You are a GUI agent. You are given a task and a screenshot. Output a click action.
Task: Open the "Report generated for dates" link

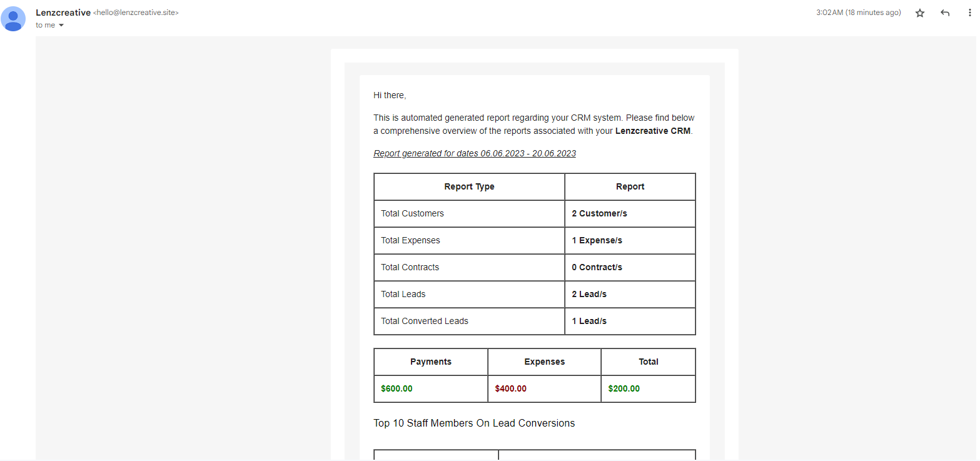(474, 153)
